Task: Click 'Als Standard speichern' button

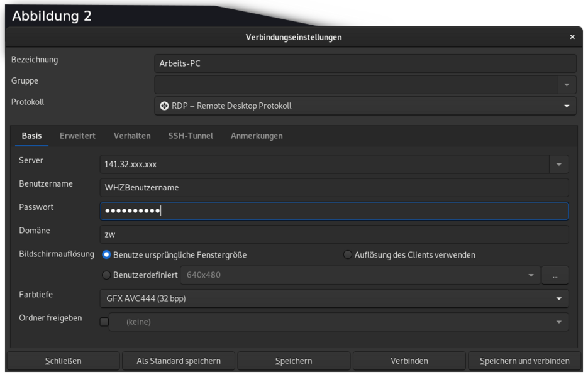Action: pos(179,361)
